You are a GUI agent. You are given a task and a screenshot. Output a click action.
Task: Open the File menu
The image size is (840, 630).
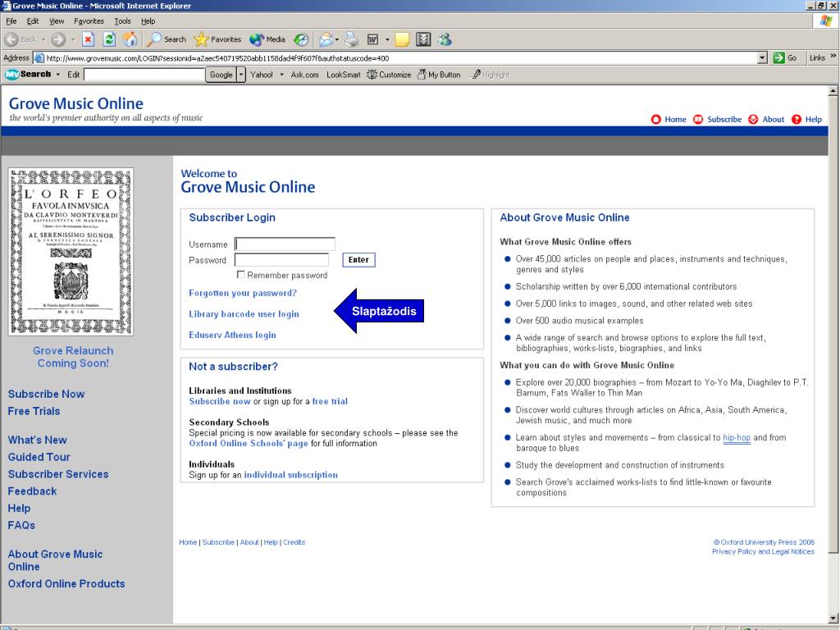[11, 21]
